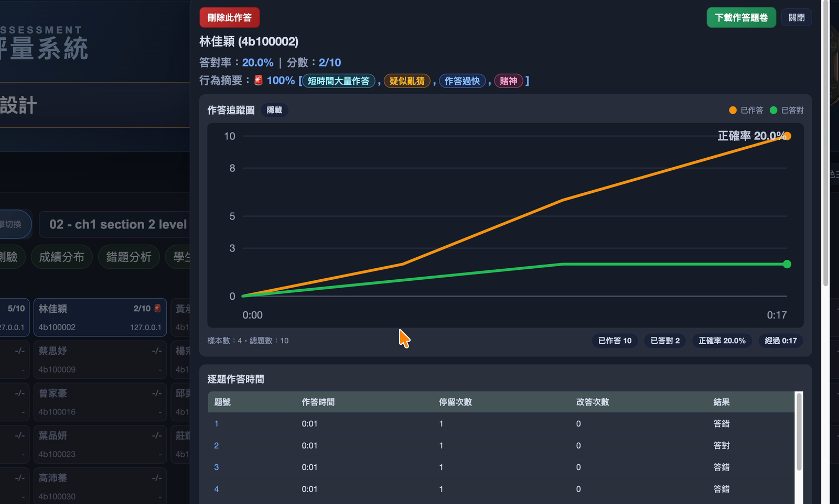839x504 pixels.
Task: Close the dialog with the 關閉 button
Action: pos(797,18)
